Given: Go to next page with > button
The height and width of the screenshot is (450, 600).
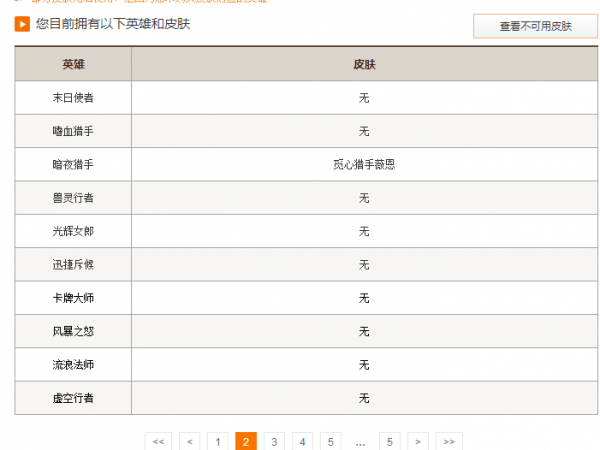Looking at the screenshot, I should tap(418, 442).
